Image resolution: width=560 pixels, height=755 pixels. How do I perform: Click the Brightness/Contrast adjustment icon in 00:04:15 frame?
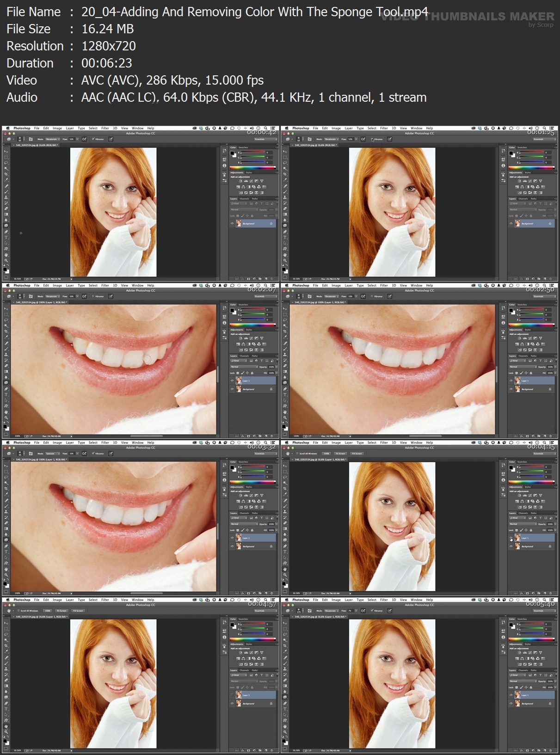[519, 495]
